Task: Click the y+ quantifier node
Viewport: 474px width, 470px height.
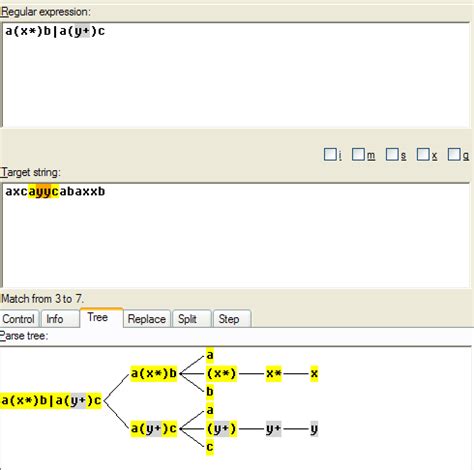Action: click(x=274, y=428)
